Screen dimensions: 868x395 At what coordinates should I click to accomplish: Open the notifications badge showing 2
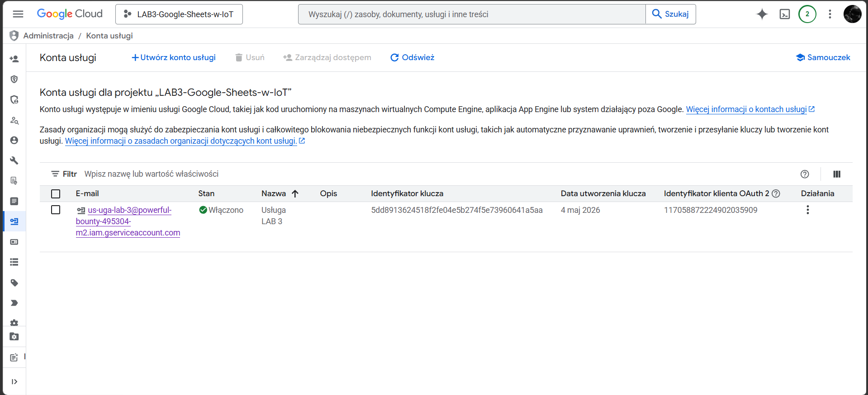click(807, 14)
